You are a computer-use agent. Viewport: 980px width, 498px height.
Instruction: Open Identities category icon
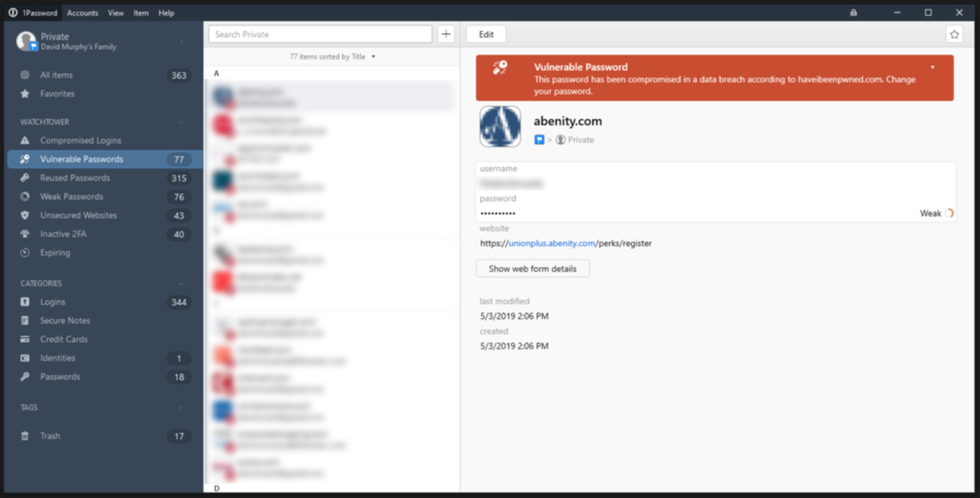25,358
